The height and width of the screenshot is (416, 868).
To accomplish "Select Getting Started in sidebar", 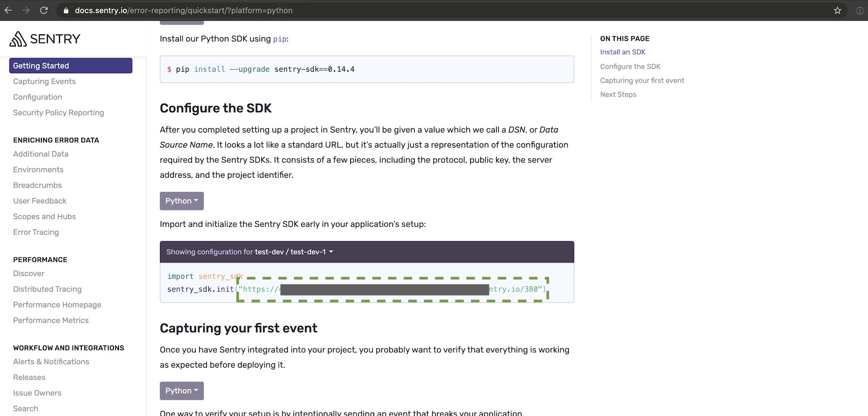I will [x=71, y=66].
